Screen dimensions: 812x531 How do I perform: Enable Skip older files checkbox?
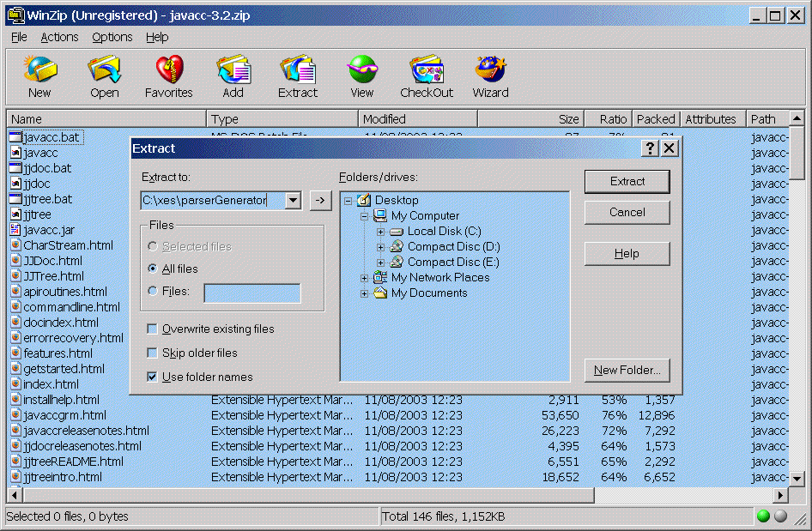click(x=152, y=353)
